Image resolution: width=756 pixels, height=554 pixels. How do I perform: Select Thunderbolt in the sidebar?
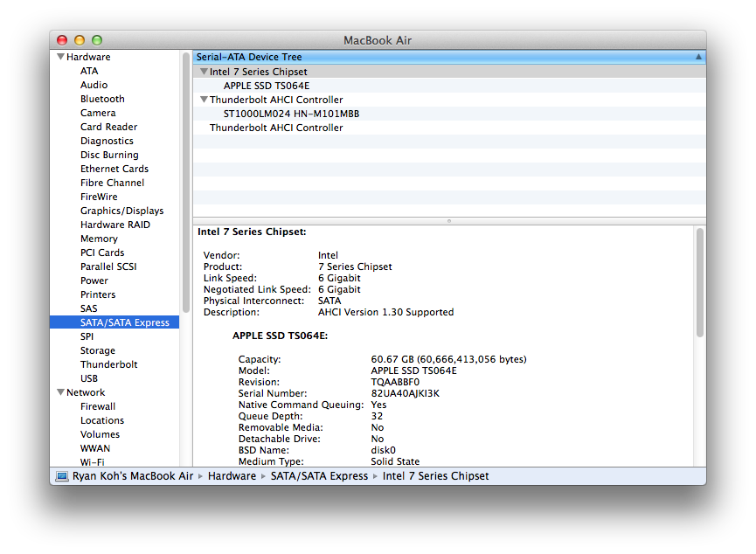(109, 364)
